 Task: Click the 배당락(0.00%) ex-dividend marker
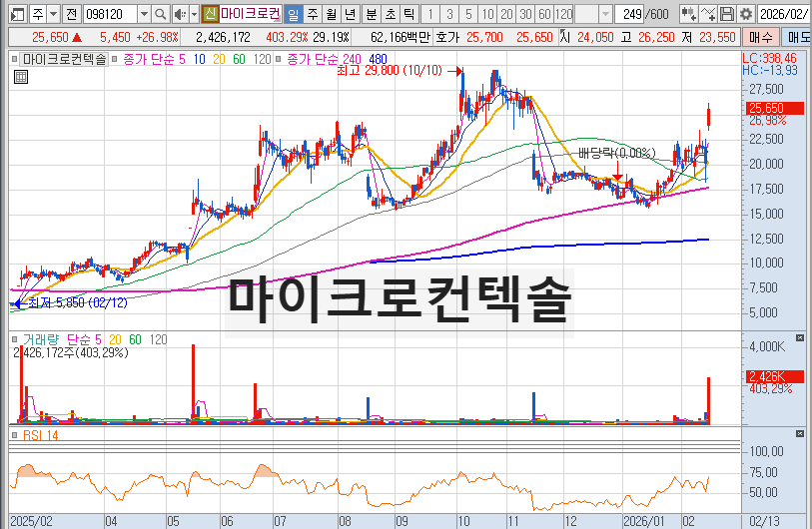coord(617,154)
